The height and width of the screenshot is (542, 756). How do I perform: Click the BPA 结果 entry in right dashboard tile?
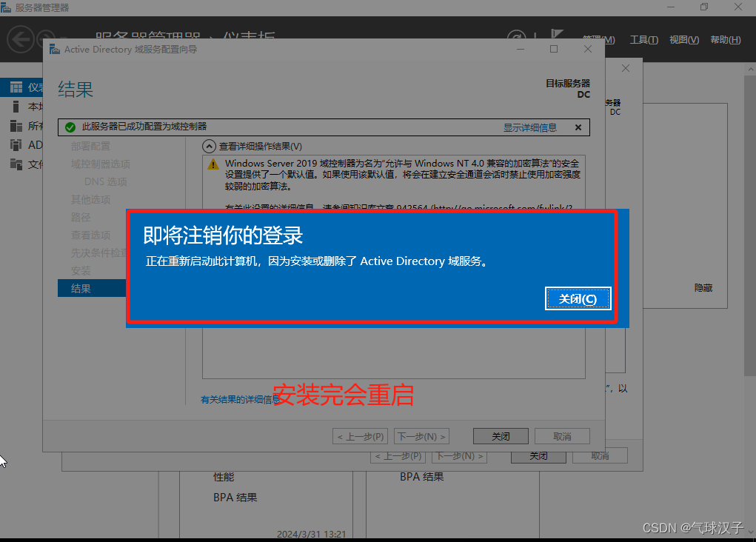click(421, 476)
